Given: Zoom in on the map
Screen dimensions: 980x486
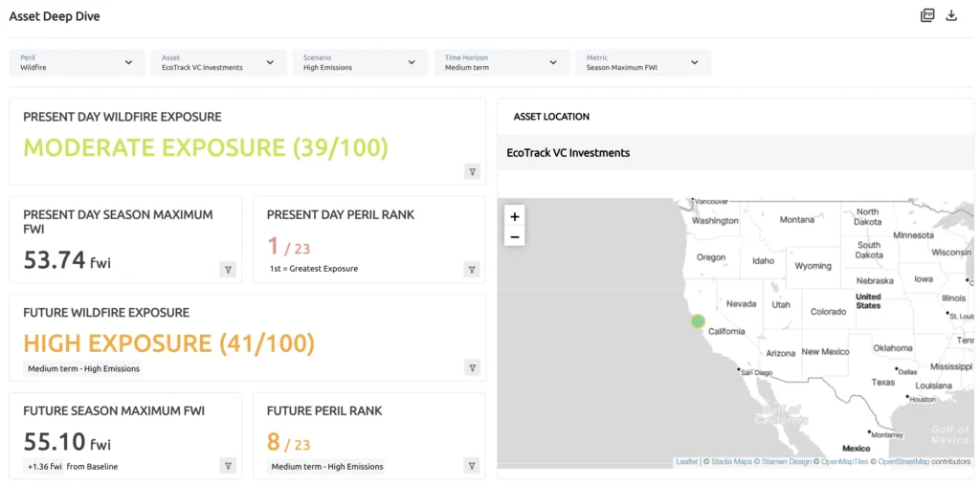Looking at the screenshot, I should coord(515,217).
